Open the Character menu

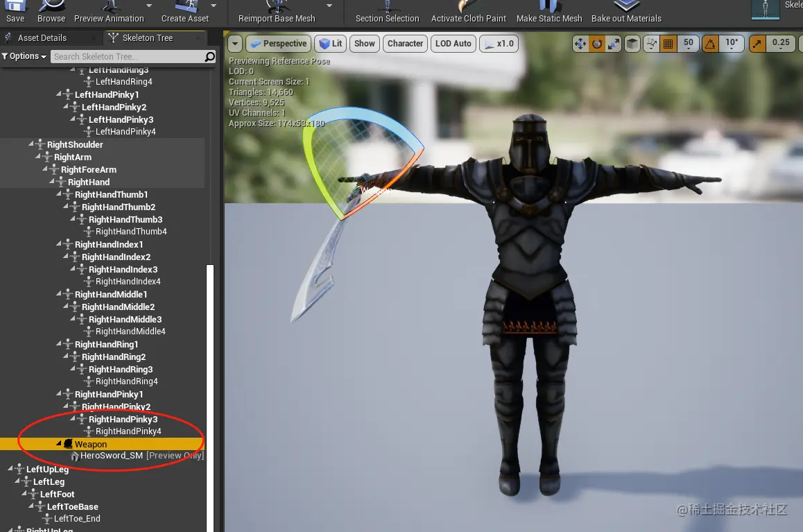click(x=405, y=44)
